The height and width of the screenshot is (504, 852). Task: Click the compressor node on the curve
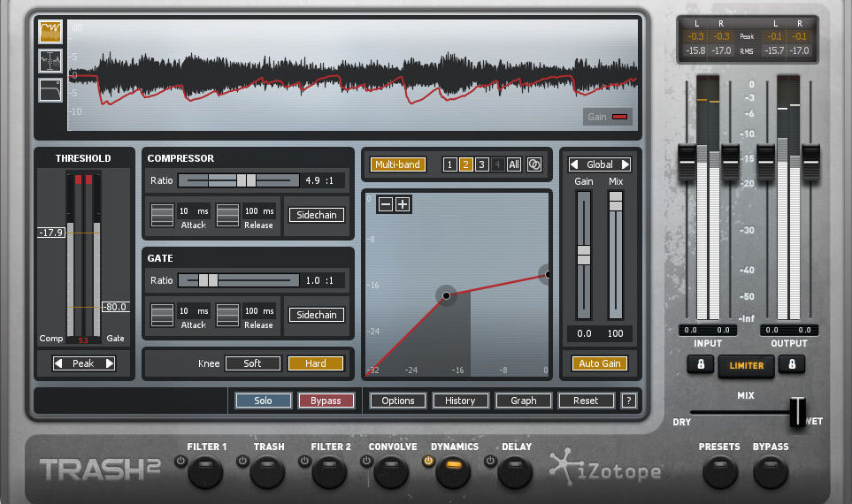446,295
